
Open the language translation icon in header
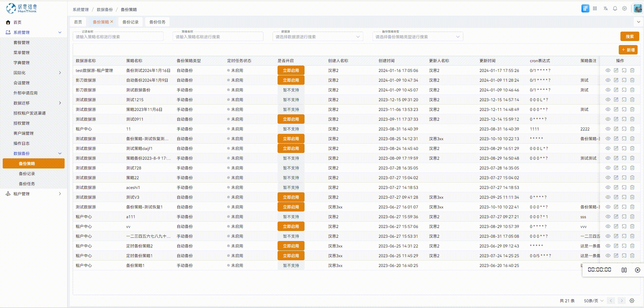click(605, 9)
